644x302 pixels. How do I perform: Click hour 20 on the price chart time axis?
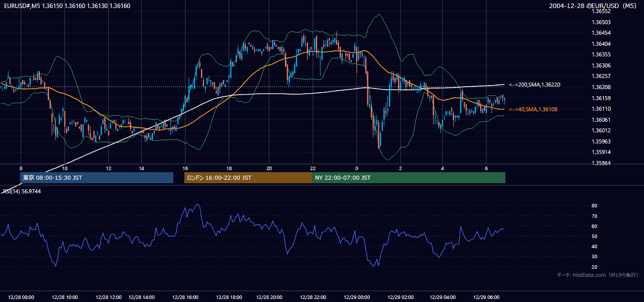pyautogui.click(x=269, y=168)
